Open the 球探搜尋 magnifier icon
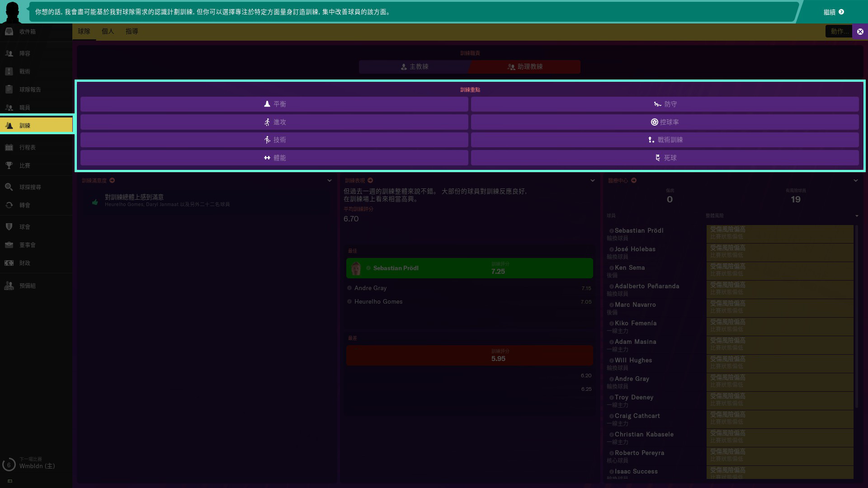This screenshot has height=488, width=868. pyautogui.click(x=9, y=187)
